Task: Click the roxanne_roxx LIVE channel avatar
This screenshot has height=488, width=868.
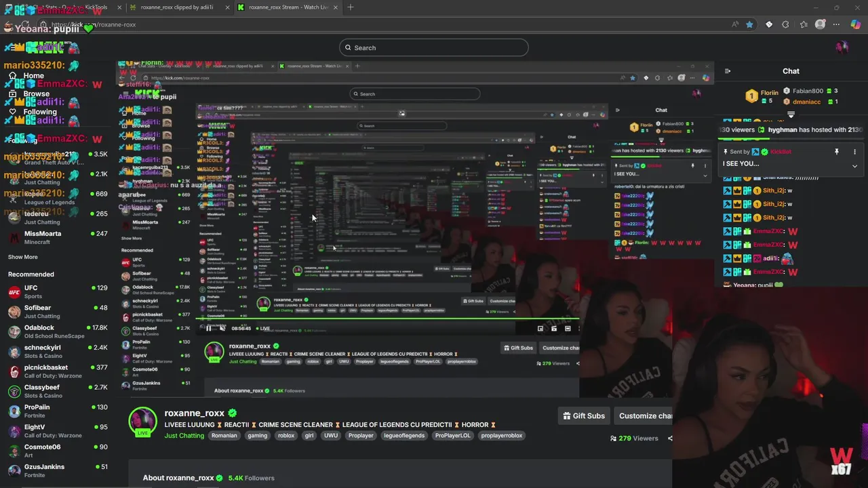Action: (143, 421)
